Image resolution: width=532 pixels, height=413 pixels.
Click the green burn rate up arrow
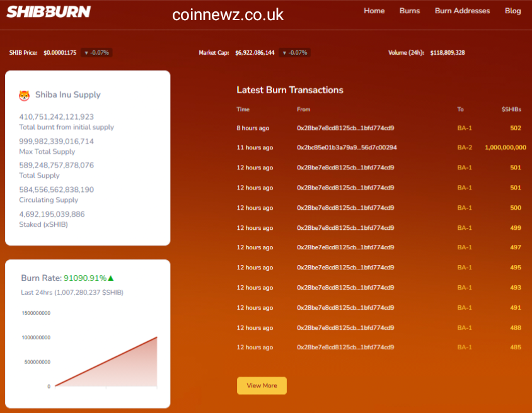point(110,278)
